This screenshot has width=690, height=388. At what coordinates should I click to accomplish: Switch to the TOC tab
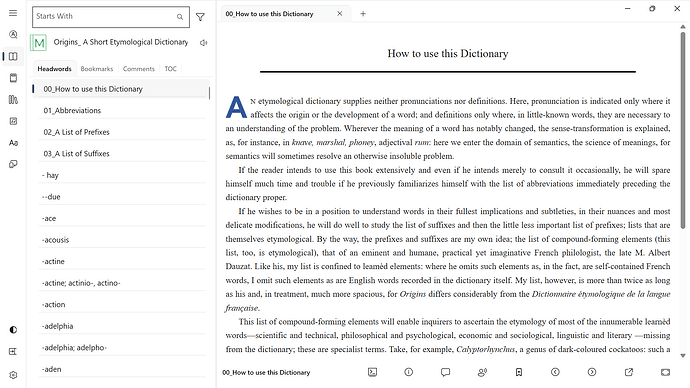click(171, 69)
